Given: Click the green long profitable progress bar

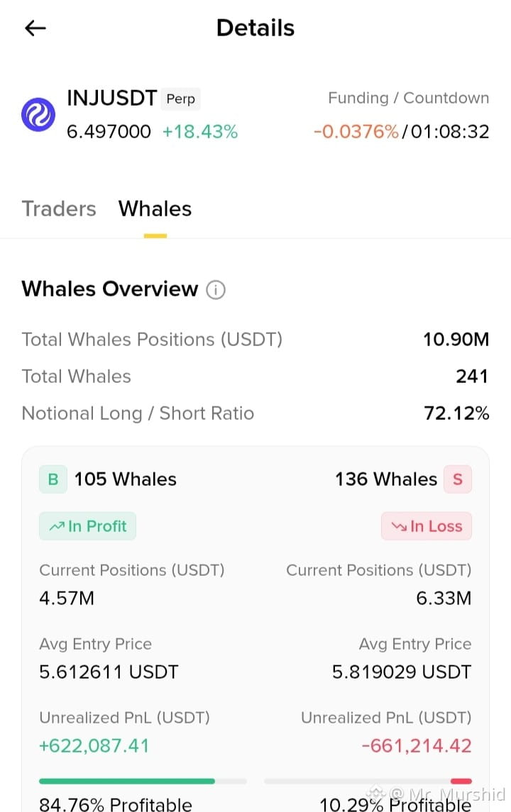Looking at the screenshot, I should pyautogui.click(x=127, y=781).
